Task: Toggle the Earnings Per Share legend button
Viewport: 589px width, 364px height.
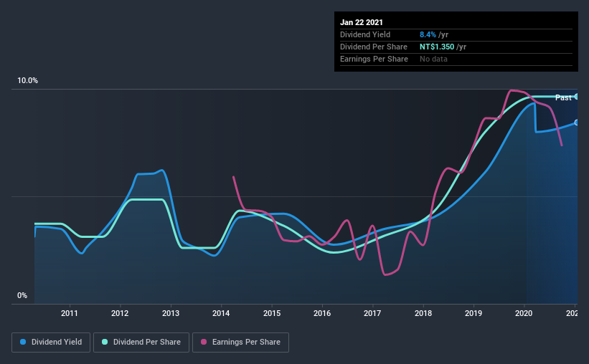Action: pyautogui.click(x=240, y=343)
